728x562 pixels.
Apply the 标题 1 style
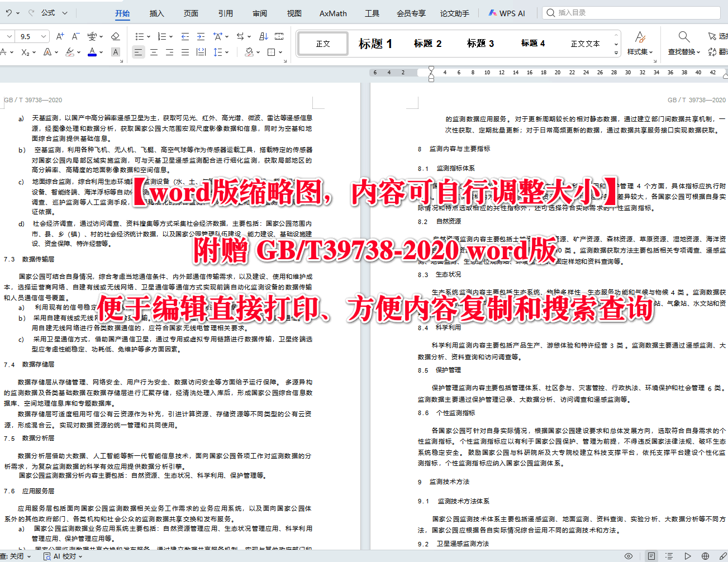coord(375,43)
